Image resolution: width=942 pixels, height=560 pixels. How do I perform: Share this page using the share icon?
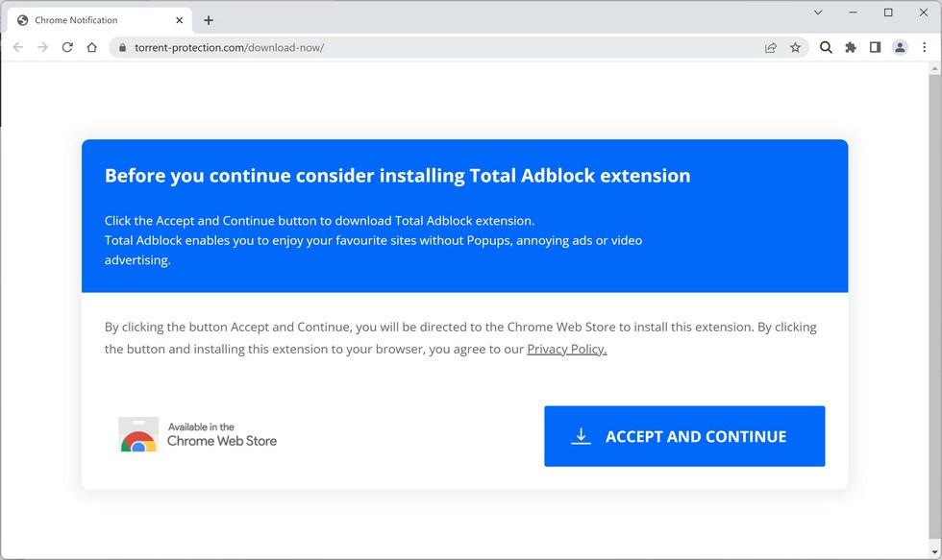point(770,47)
